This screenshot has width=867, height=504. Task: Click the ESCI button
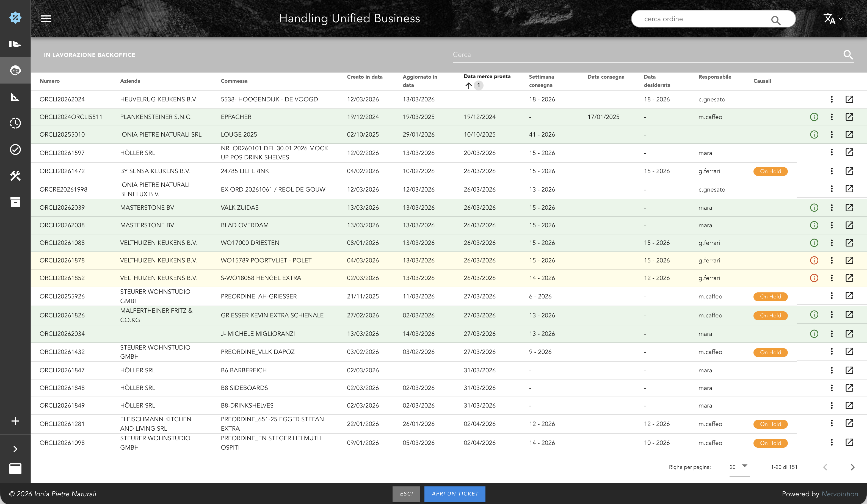pyautogui.click(x=406, y=494)
